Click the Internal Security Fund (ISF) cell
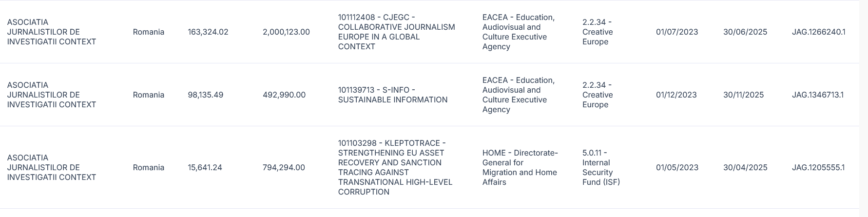 pos(601,168)
